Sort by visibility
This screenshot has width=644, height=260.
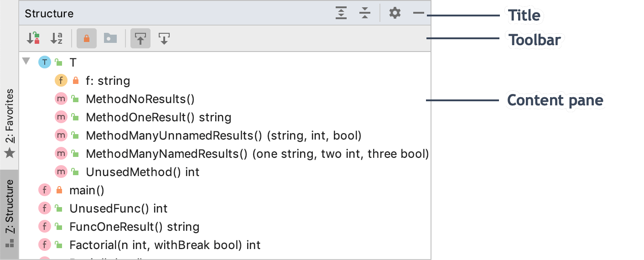33,39
